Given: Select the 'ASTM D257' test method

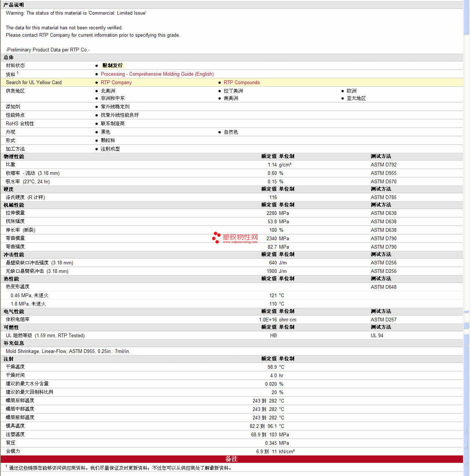Looking at the screenshot, I should click(x=384, y=320).
